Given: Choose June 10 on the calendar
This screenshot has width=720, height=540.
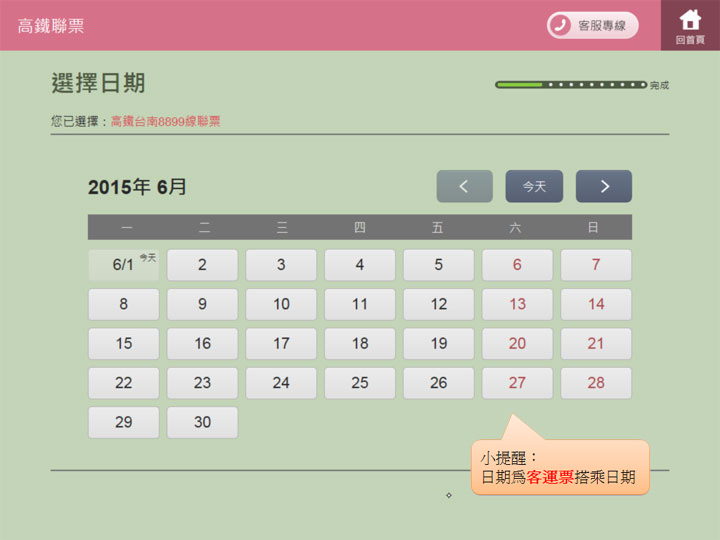Looking at the screenshot, I should pos(281,304).
